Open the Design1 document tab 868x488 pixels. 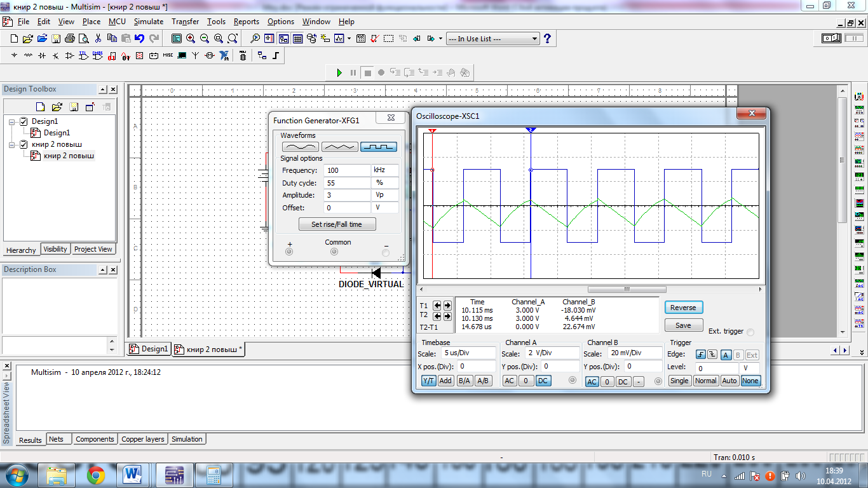149,349
